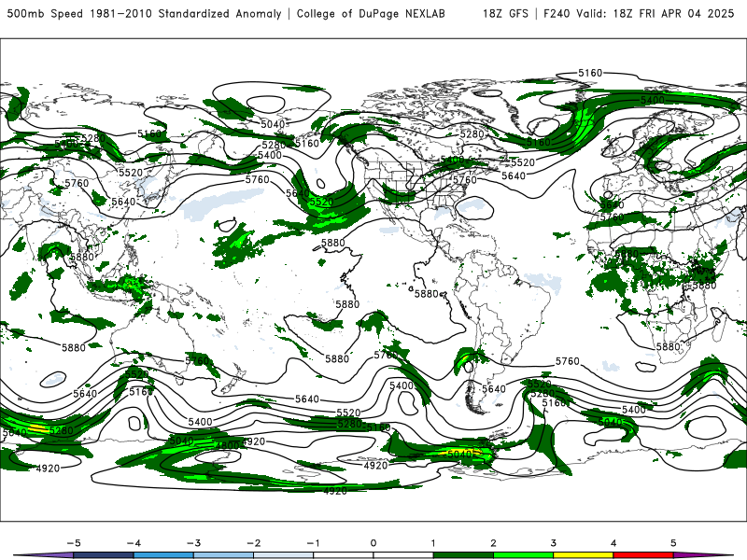Click 'F240 Valid: 18Z FRI APR 04 2025'
747x560 pixels.
tap(639, 13)
